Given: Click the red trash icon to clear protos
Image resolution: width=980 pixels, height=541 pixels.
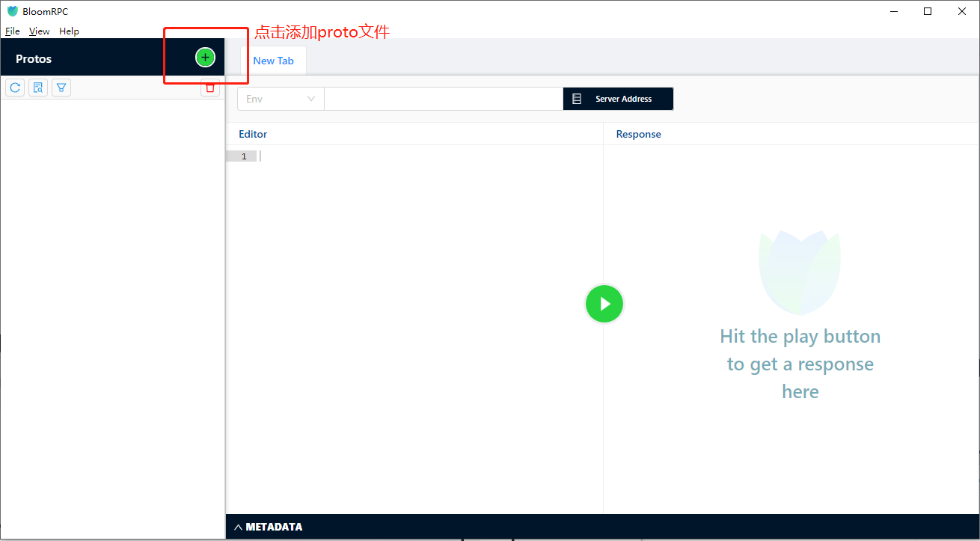Looking at the screenshot, I should (210, 87).
